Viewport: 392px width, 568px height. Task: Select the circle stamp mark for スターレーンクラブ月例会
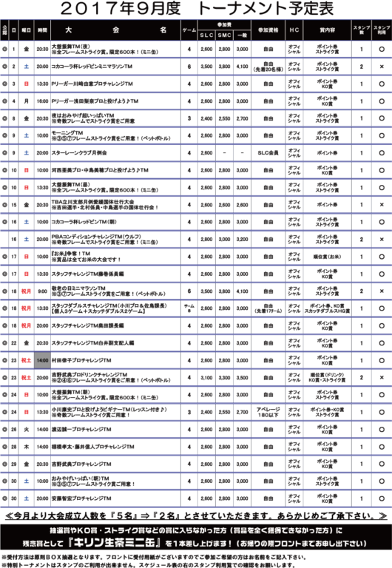[x=382, y=153]
